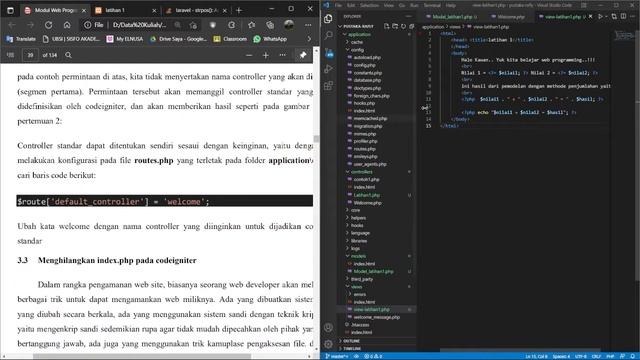
Task: Click New Folder icon in Explorer header
Action: (395, 26)
